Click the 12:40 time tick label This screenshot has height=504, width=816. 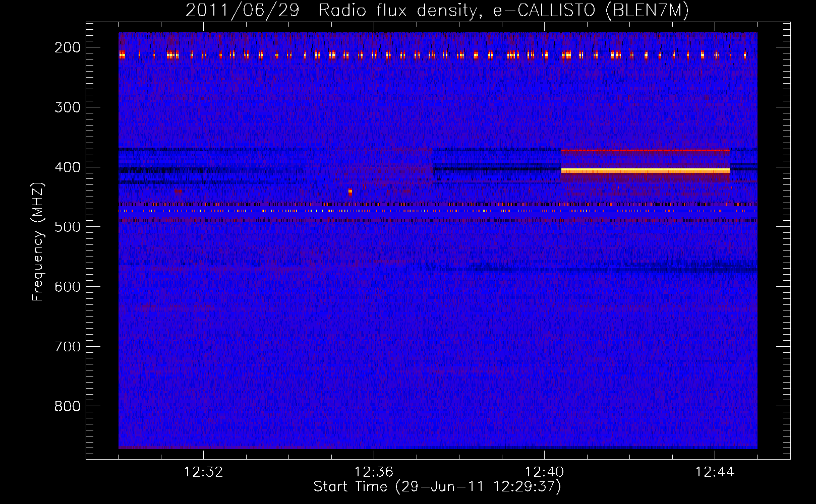click(544, 472)
